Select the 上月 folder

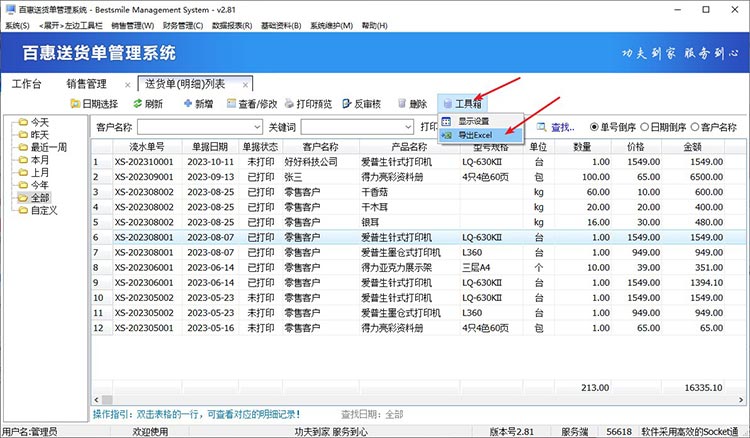(33, 172)
